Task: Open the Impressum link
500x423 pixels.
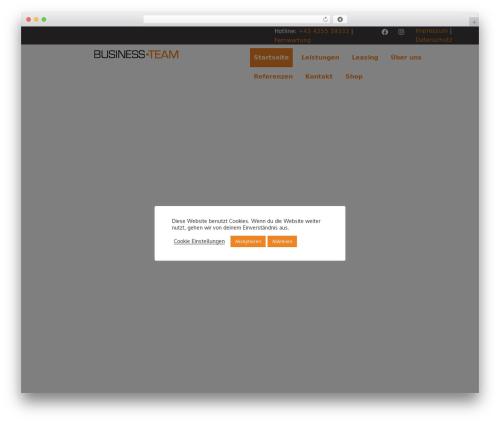Action: (x=432, y=31)
